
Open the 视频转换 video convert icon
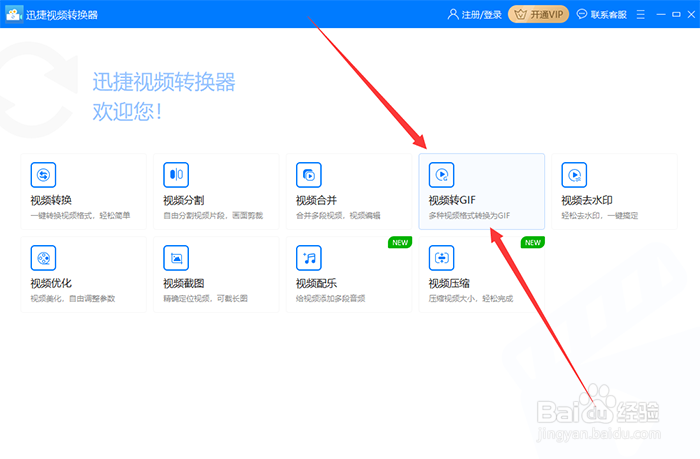43,175
